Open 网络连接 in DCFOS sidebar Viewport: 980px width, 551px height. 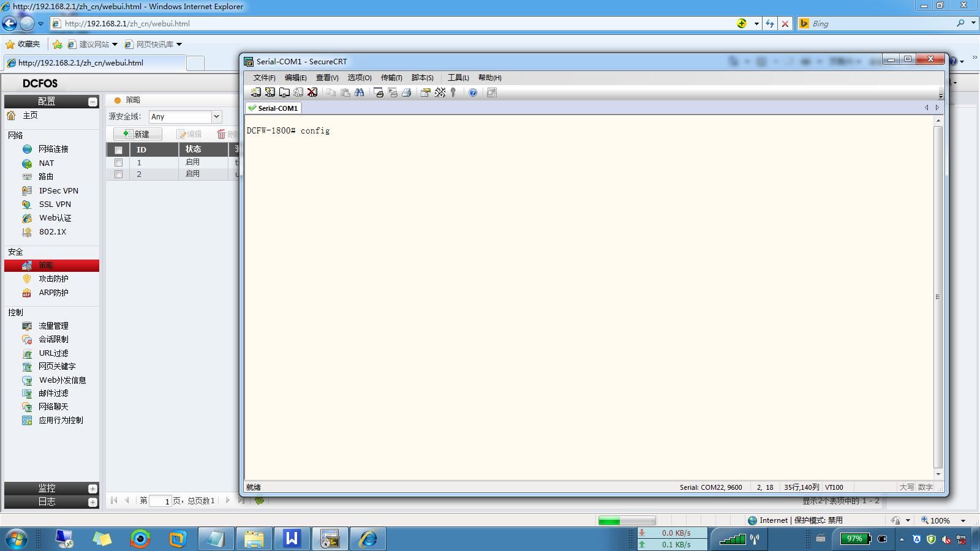[x=53, y=149]
